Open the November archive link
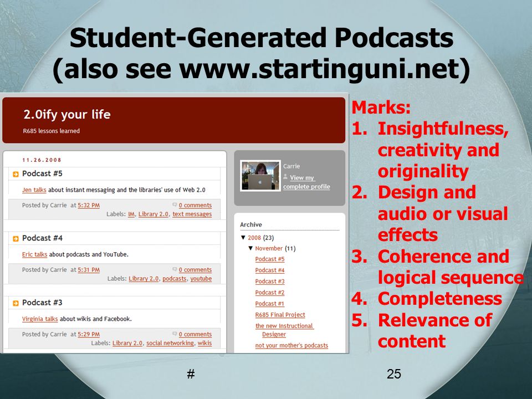Image resolution: width=532 pixels, height=399 pixels. 269,248
